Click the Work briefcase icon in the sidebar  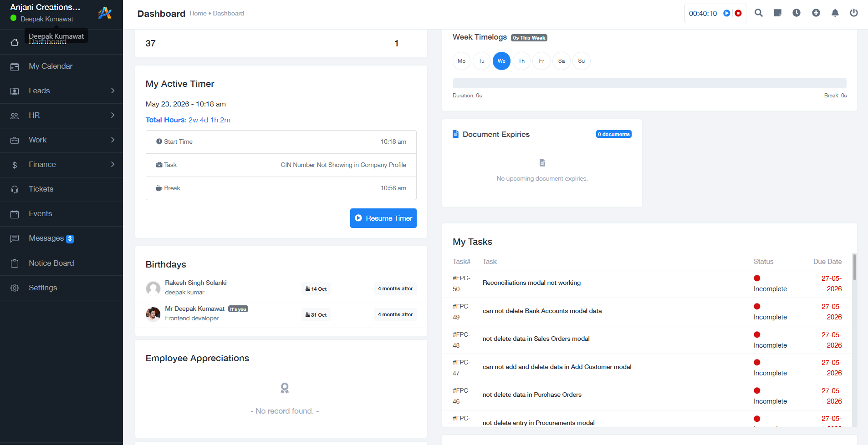(15, 141)
